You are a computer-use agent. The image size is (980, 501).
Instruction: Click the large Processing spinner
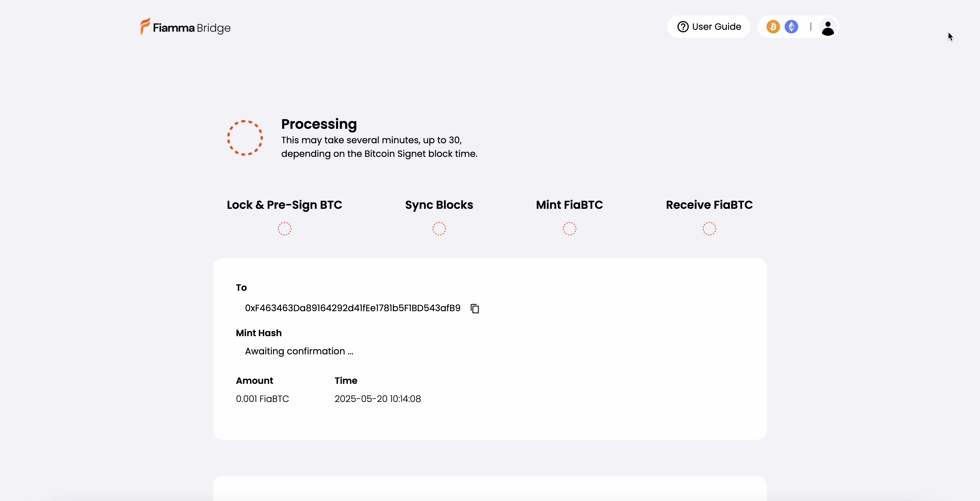pyautogui.click(x=245, y=138)
